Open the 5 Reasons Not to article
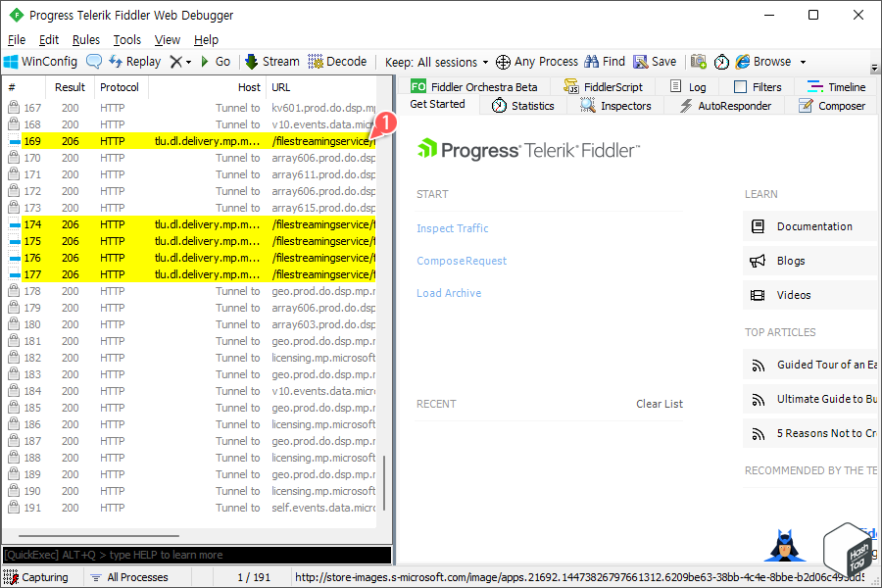This screenshot has height=588, width=882. click(x=810, y=433)
